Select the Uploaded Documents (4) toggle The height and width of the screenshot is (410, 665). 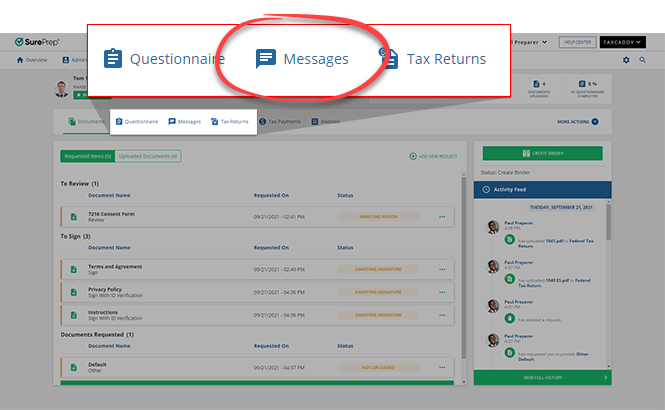[x=148, y=156]
